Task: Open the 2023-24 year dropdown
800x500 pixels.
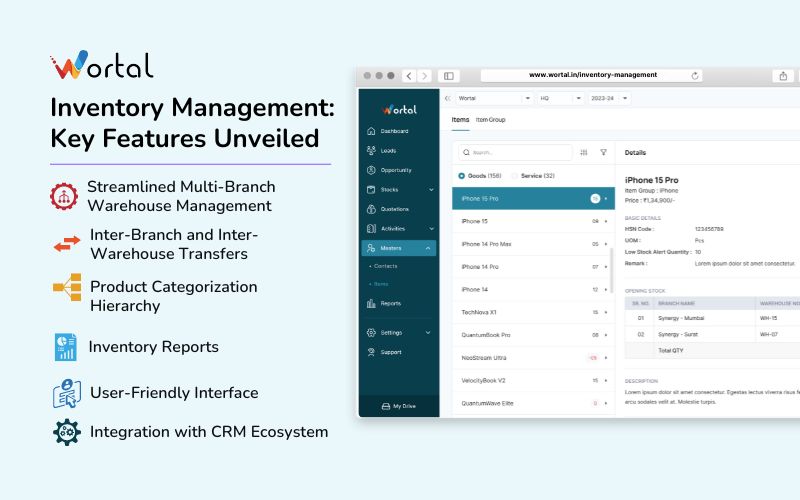Action: pyautogui.click(x=609, y=99)
